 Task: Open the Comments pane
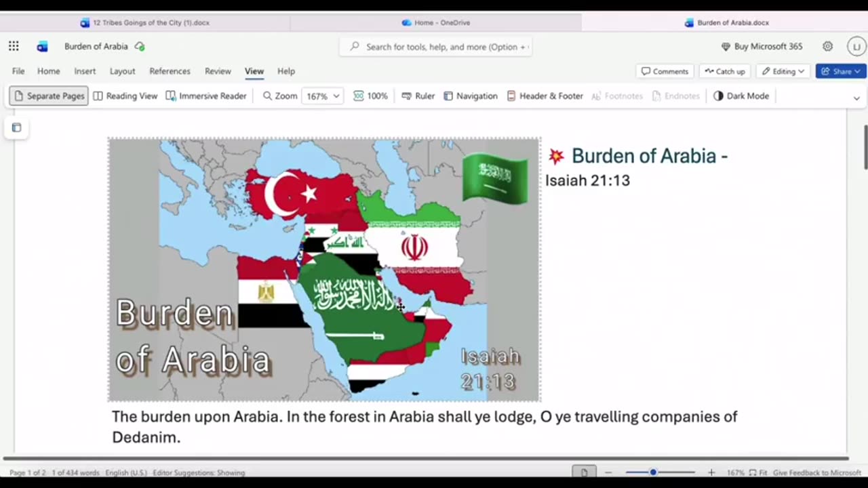(x=665, y=71)
